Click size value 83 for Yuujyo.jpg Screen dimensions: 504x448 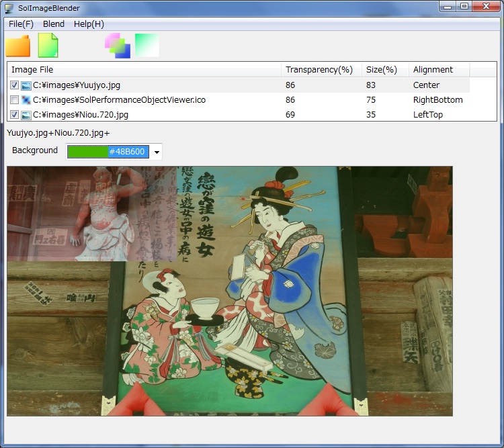(370, 85)
